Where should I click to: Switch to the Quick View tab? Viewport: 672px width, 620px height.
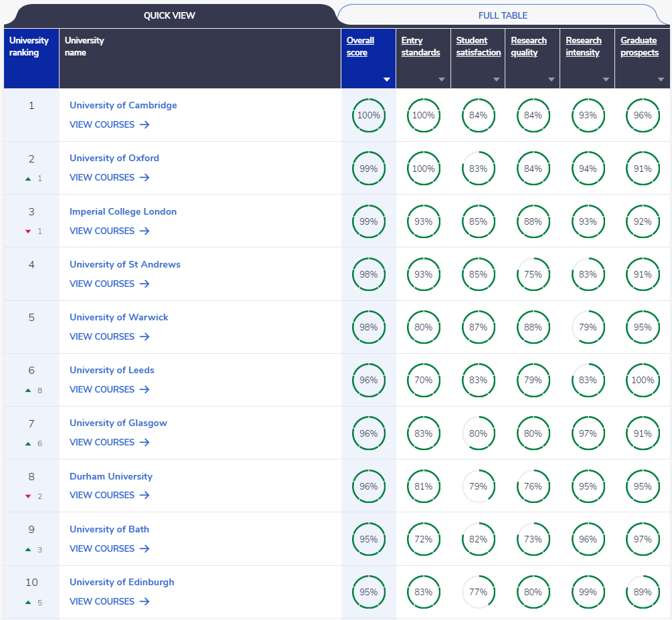169,16
